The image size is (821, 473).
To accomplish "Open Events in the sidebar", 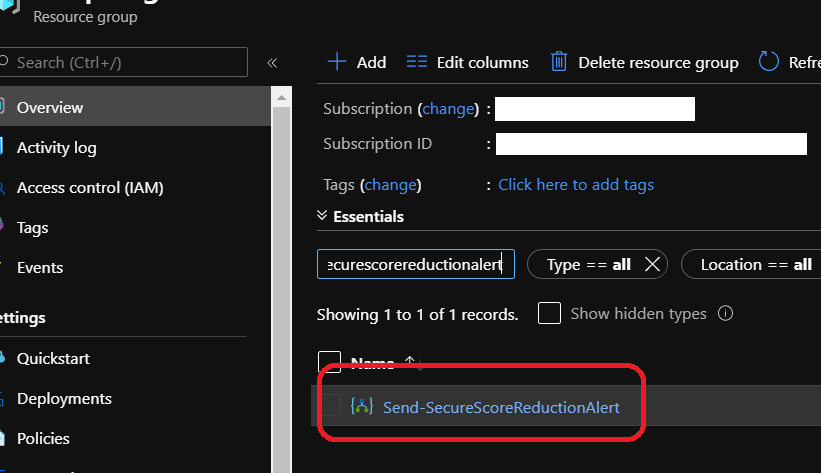I will pyautogui.click(x=40, y=268).
